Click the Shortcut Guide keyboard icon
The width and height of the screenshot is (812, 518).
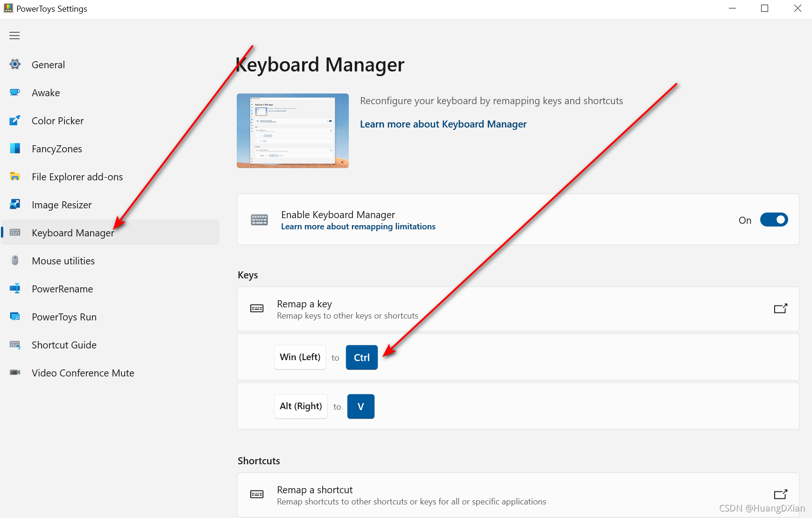tap(15, 345)
